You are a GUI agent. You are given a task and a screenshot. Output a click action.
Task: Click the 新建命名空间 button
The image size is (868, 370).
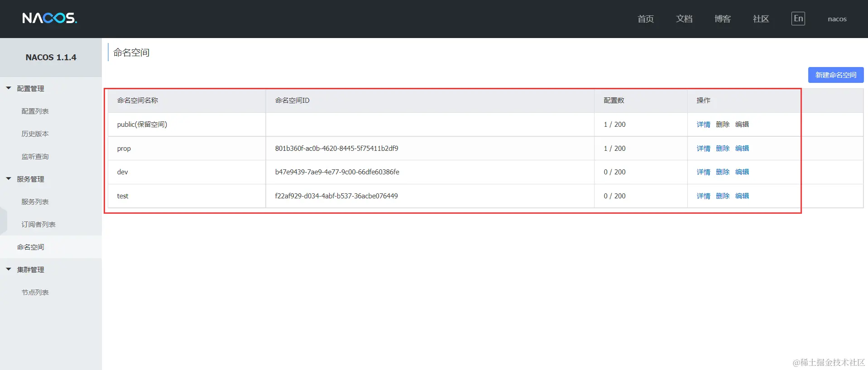pyautogui.click(x=836, y=75)
